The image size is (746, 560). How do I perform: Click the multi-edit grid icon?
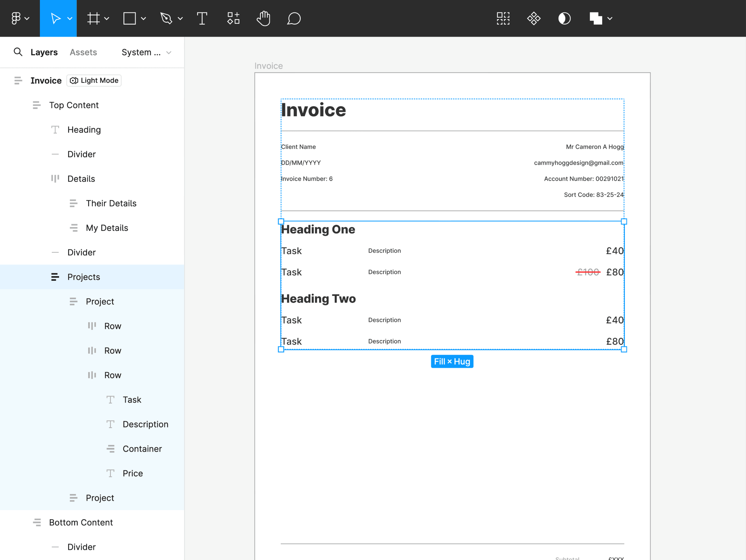[503, 18]
